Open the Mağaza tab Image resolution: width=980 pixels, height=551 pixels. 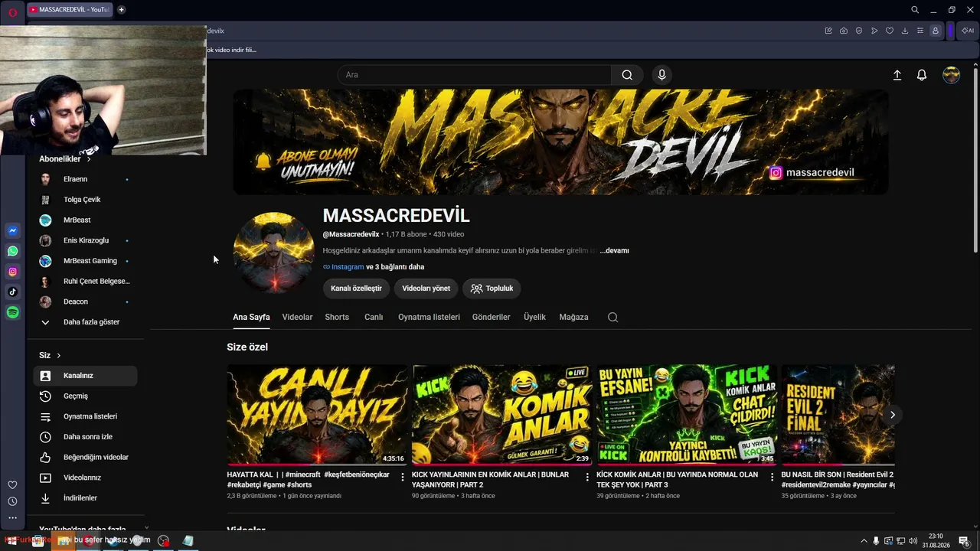coord(573,317)
